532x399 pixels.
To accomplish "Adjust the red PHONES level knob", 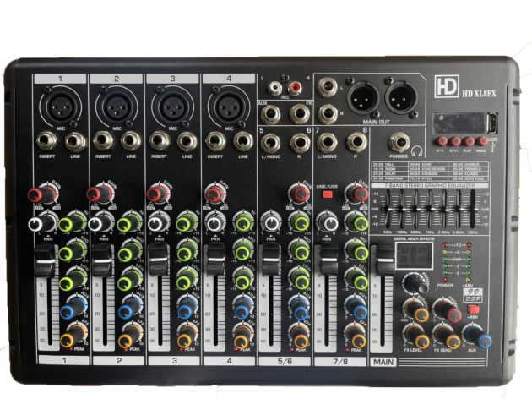I will (x=448, y=309).
